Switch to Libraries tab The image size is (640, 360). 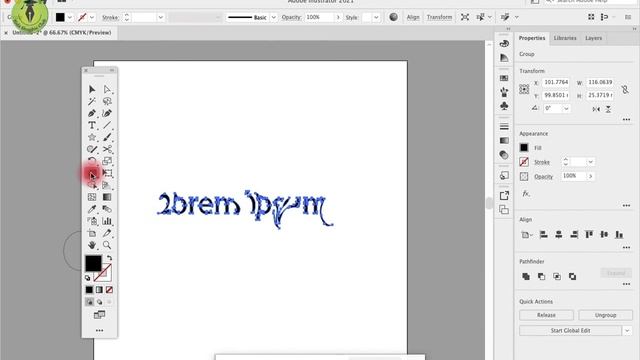click(565, 38)
